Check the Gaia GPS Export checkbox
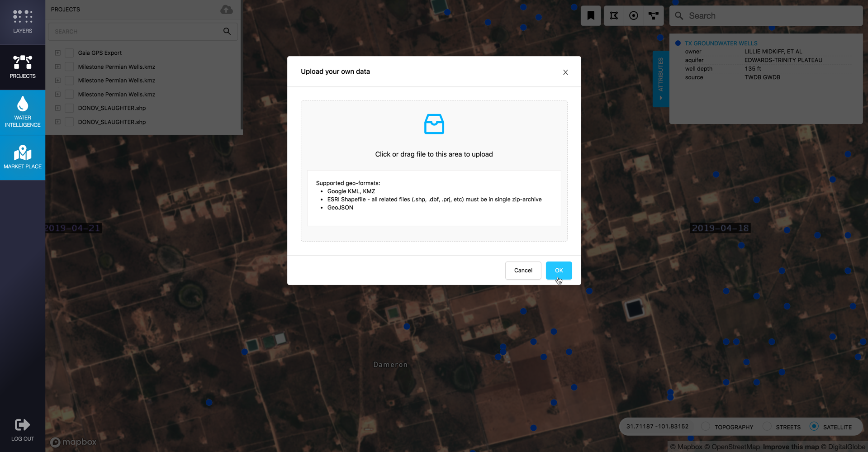 click(69, 53)
